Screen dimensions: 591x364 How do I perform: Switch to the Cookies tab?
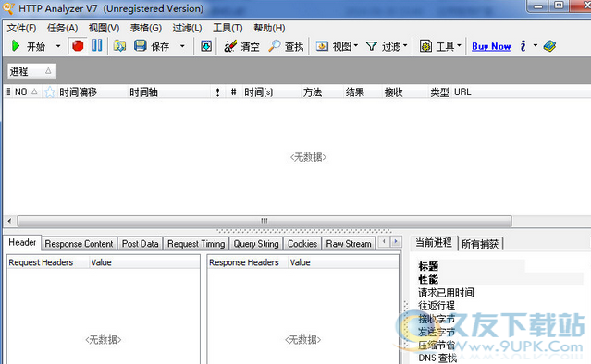point(302,244)
